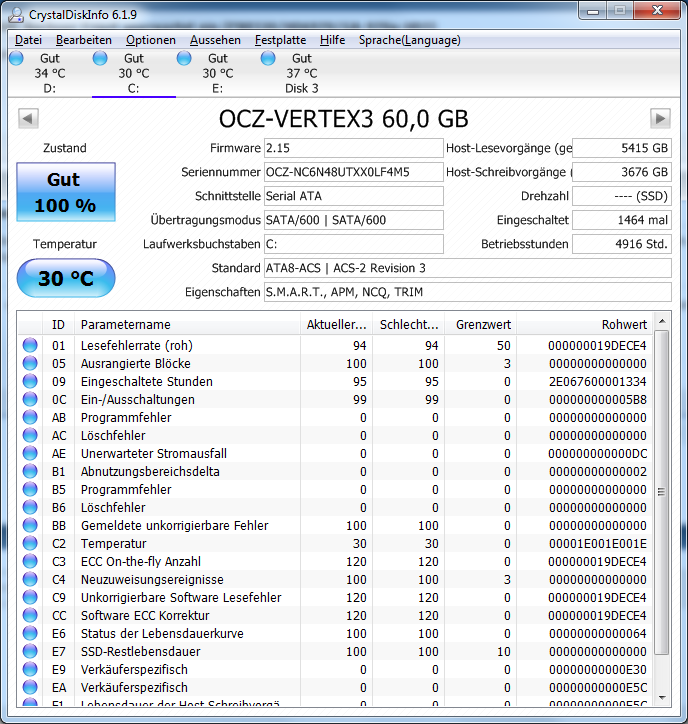688x724 pixels.
Task: Click the ID column header
Action: pos(58,325)
